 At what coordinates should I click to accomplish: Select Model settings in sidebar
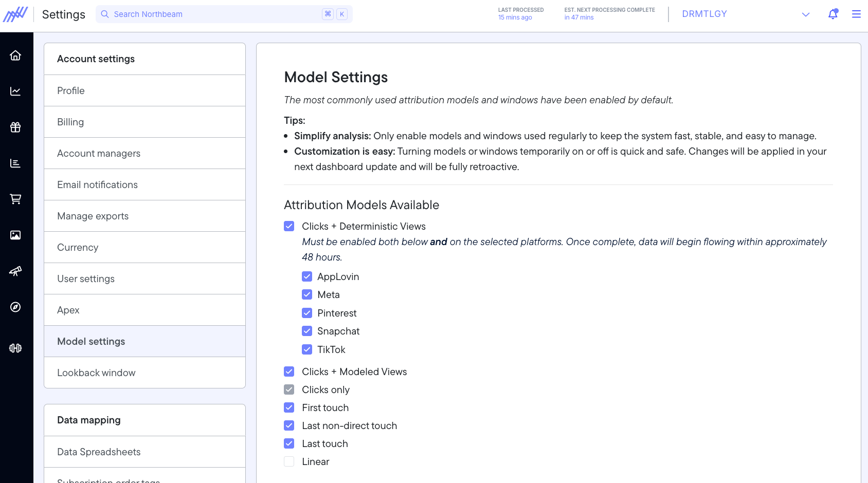point(144,341)
